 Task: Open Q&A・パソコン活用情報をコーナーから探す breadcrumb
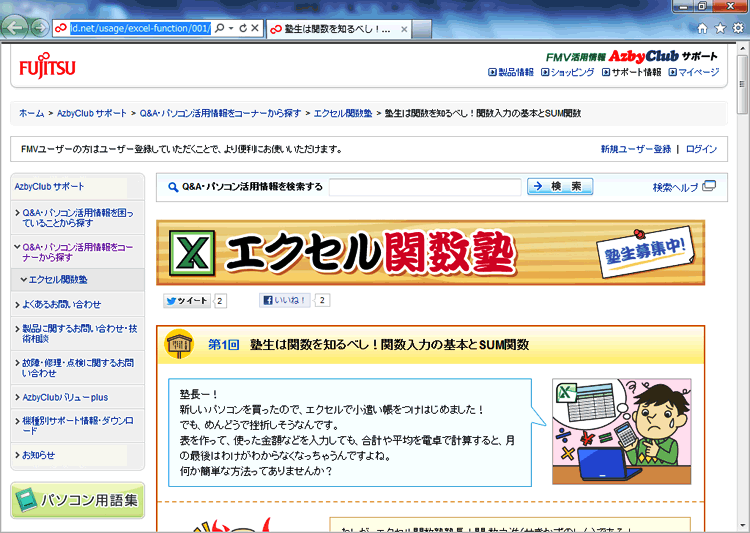click(220, 113)
